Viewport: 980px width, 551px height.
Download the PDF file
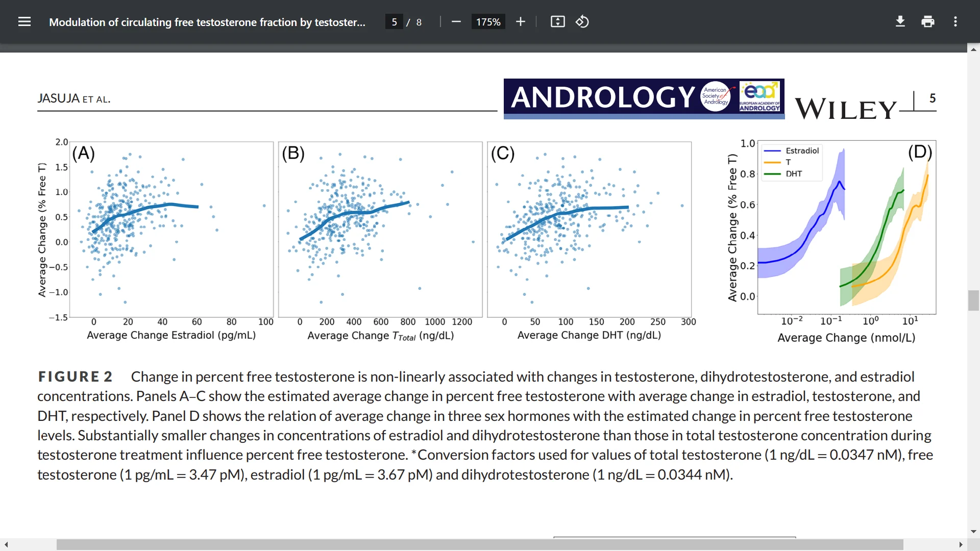click(900, 22)
